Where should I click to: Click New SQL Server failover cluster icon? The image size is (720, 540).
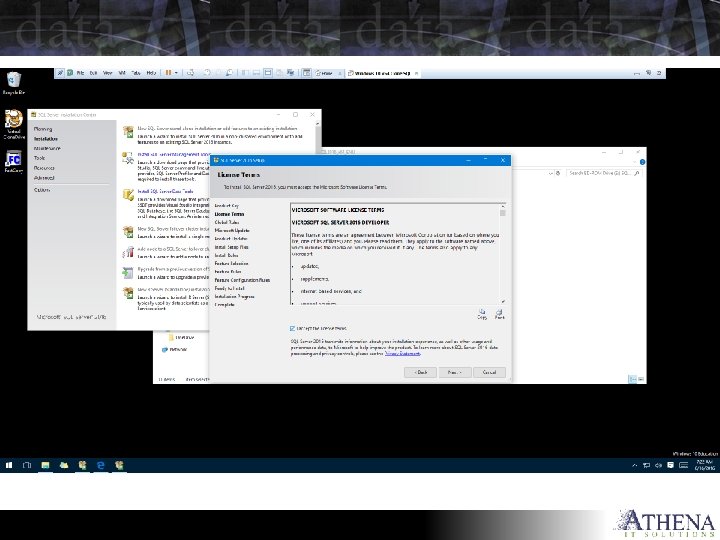click(x=128, y=231)
